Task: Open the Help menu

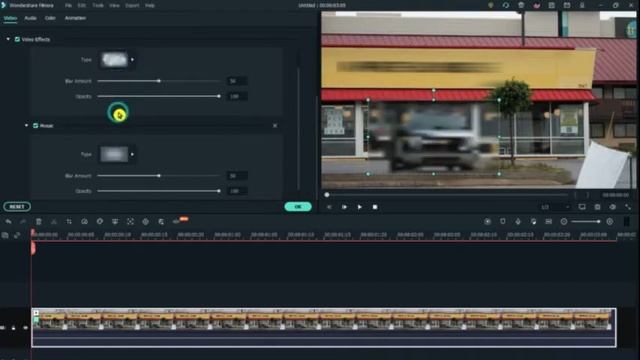Action: (x=150, y=5)
